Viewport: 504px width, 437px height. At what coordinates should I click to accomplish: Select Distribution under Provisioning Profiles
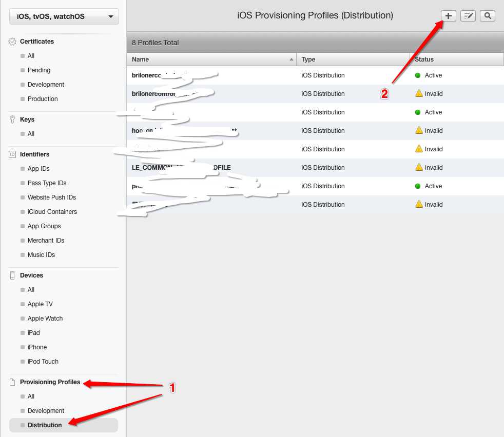(x=45, y=425)
